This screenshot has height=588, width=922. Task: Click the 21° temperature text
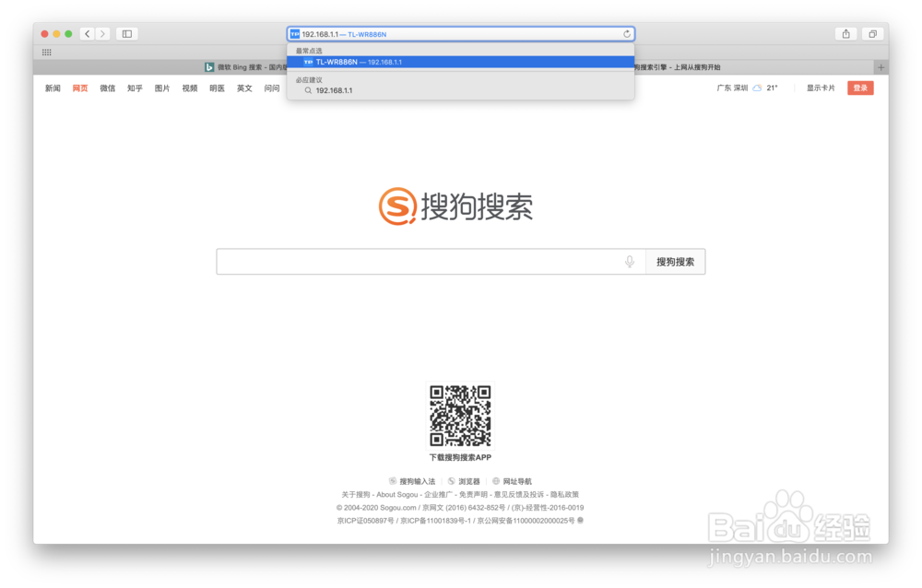point(772,88)
